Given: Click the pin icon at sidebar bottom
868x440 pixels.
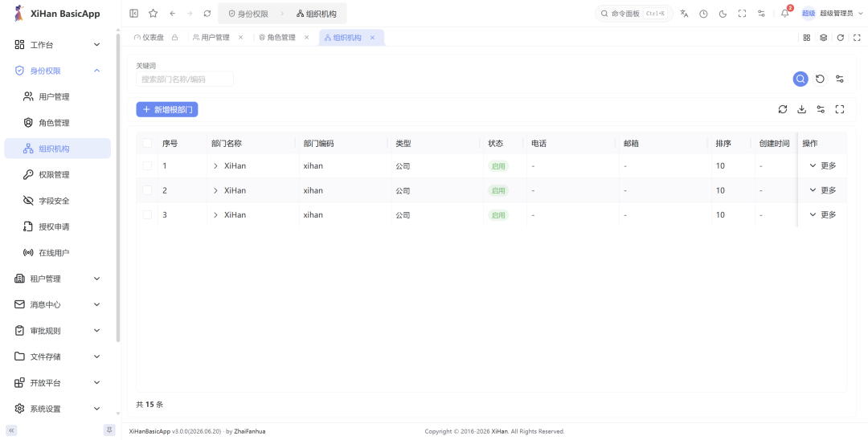Looking at the screenshot, I should click(109, 430).
